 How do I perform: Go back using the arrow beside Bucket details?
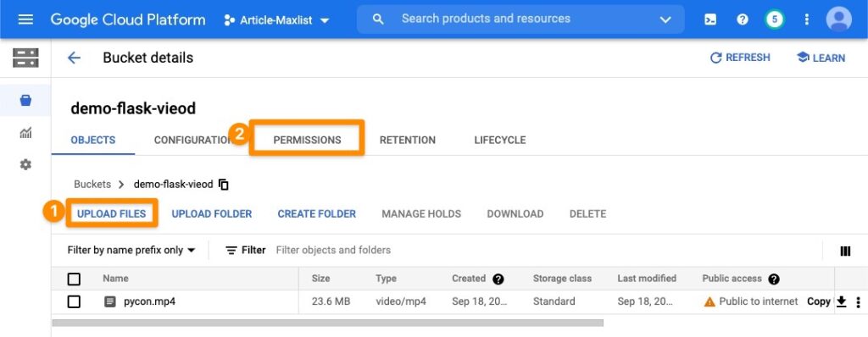click(74, 58)
